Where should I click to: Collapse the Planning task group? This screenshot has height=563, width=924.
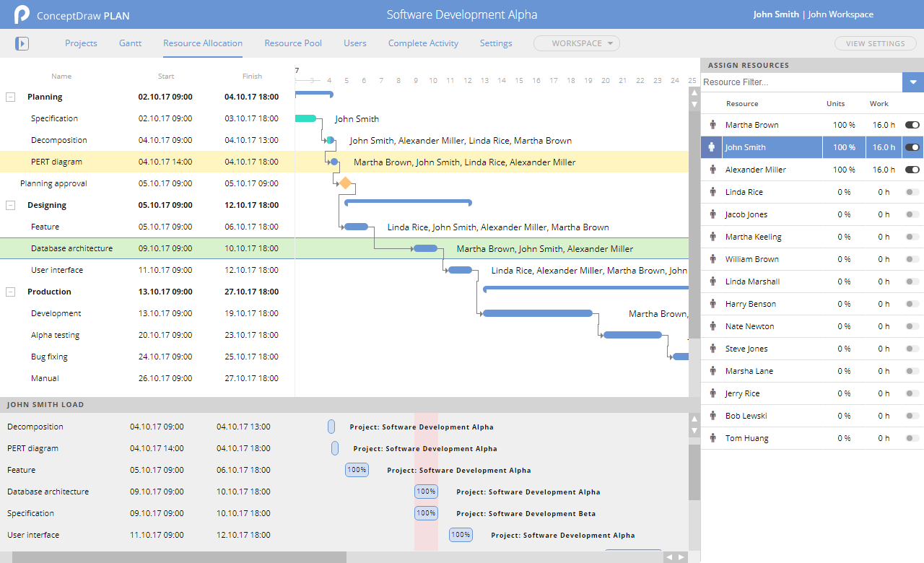(11, 97)
